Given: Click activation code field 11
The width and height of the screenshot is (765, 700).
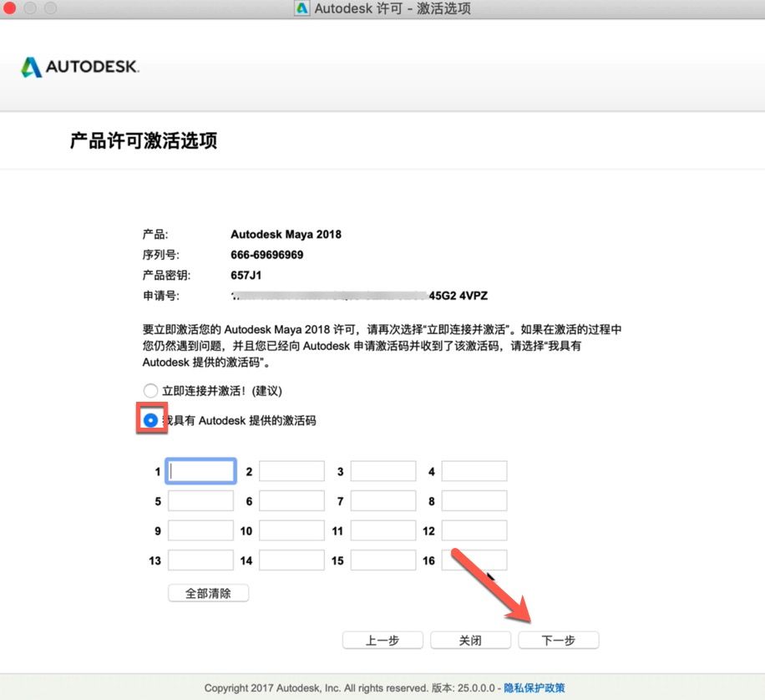Looking at the screenshot, I should [383, 530].
